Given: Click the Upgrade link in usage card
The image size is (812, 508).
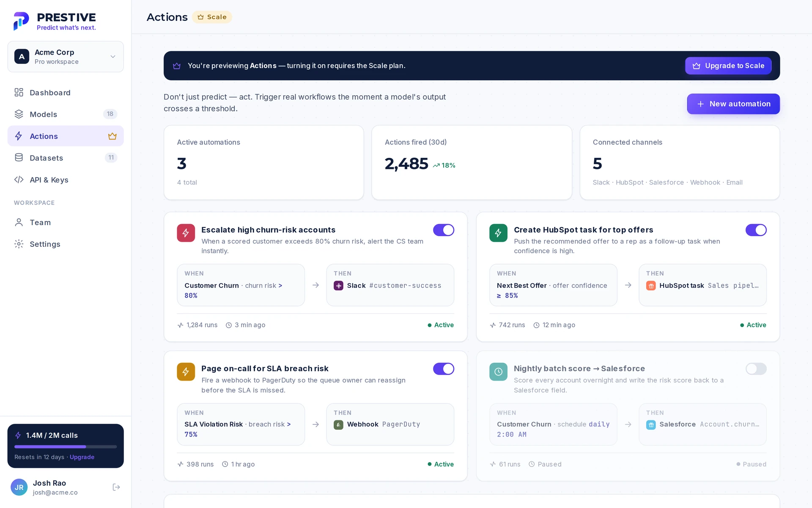Looking at the screenshot, I should point(82,457).
